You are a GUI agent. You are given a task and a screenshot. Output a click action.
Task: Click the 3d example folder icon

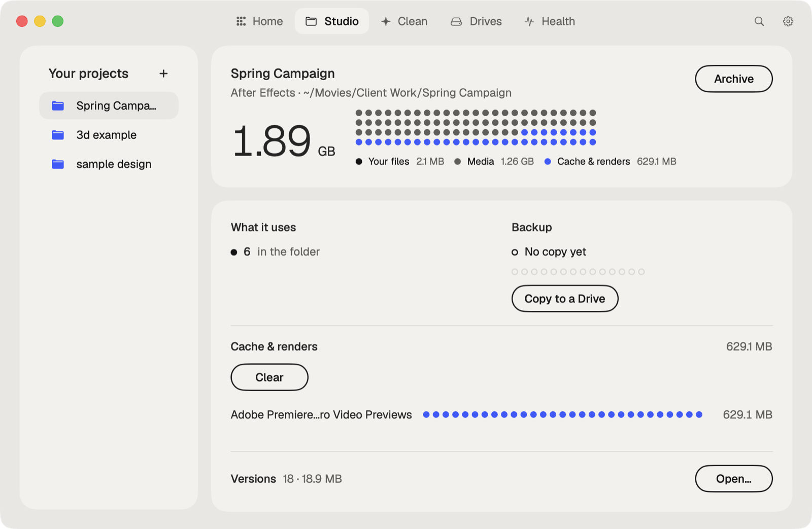58,135
